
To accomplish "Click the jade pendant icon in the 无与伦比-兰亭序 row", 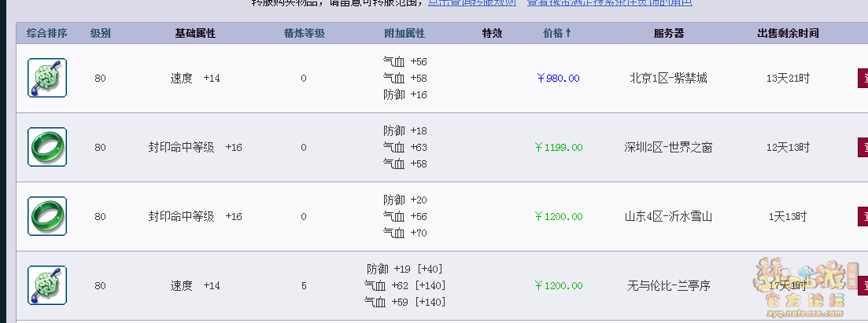I will [x=47, y=285].
